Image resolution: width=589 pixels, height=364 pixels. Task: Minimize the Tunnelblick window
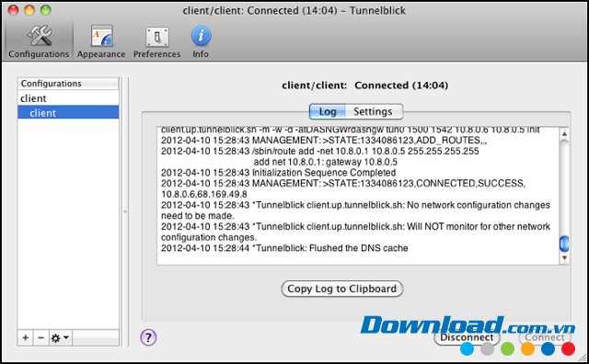point(29,10)
